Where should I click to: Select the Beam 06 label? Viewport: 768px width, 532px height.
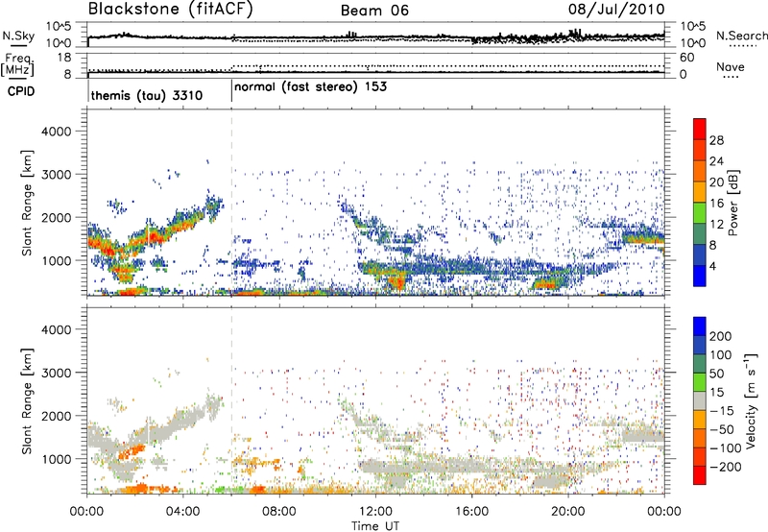coord(374,11)
